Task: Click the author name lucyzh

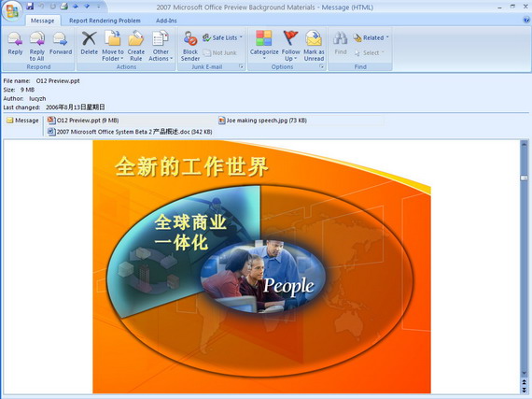Action: (37, 98)
